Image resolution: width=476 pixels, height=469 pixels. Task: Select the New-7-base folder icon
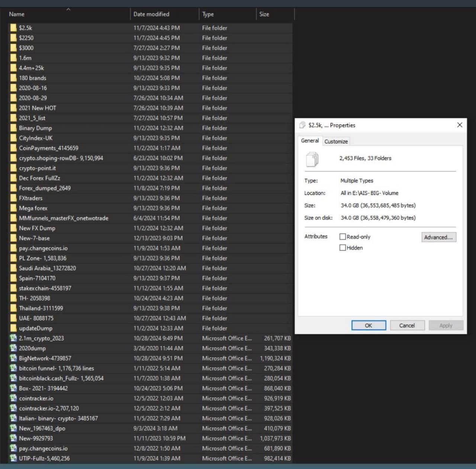point(13,238)
